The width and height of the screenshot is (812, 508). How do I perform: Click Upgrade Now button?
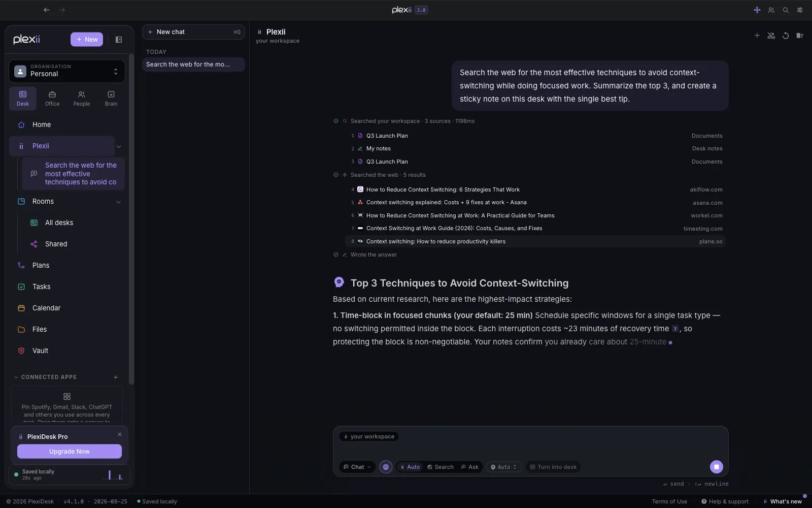click(x=70, y=451)
